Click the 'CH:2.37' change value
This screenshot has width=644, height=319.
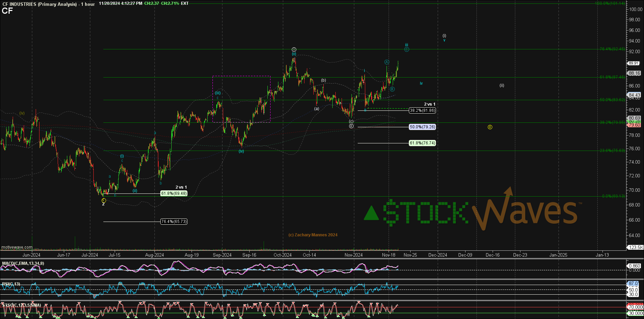pyautogui.click(x=151, y=3)
